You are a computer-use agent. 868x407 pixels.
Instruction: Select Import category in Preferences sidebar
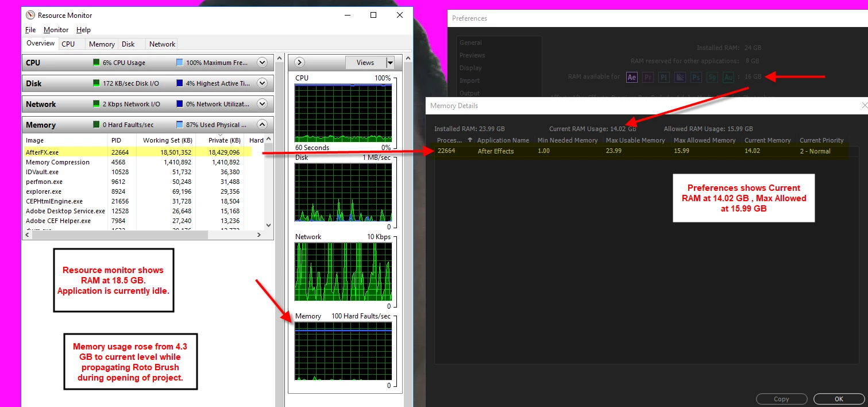tap(469, 80)
